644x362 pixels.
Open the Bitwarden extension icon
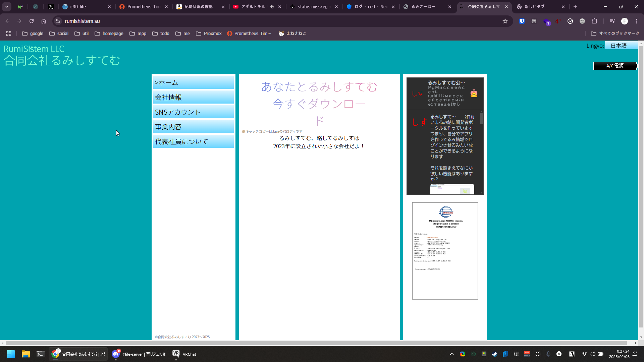click(522, 21)
